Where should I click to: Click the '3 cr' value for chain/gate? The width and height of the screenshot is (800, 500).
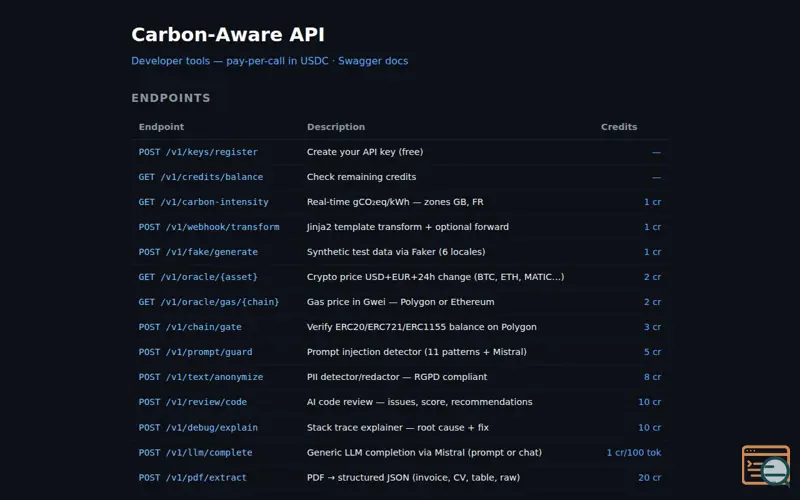coord(652,327)
